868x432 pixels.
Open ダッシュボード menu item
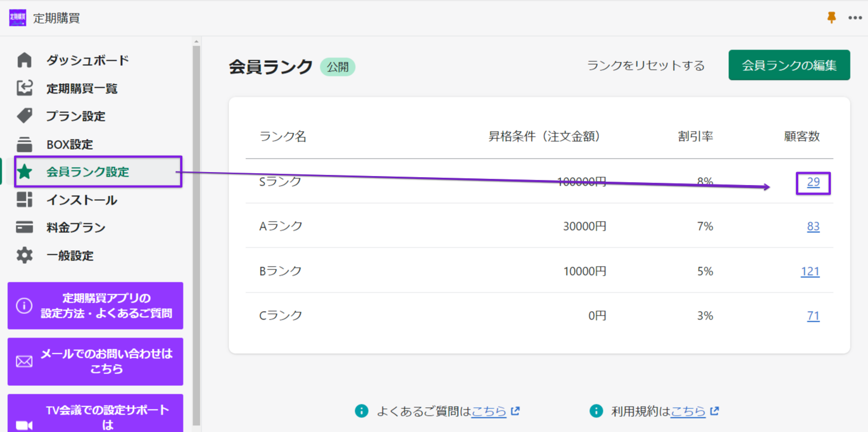[x=87, y=60]
